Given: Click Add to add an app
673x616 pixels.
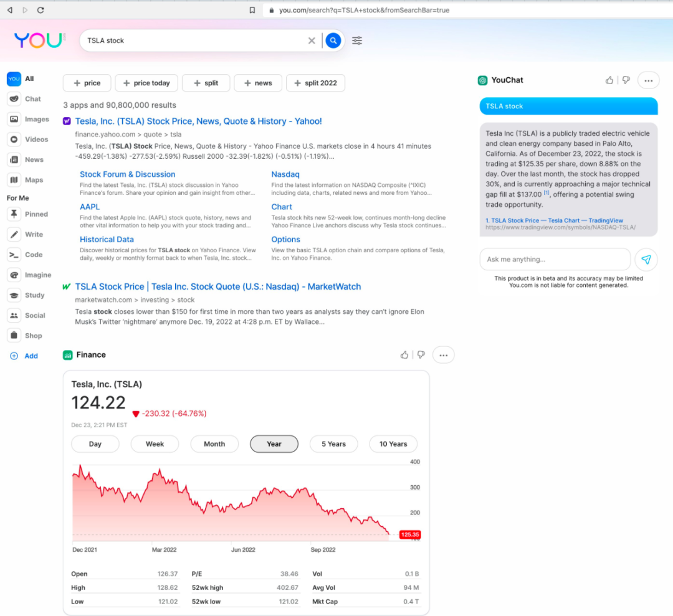Looking at the screenshot, I should [24, 356].
